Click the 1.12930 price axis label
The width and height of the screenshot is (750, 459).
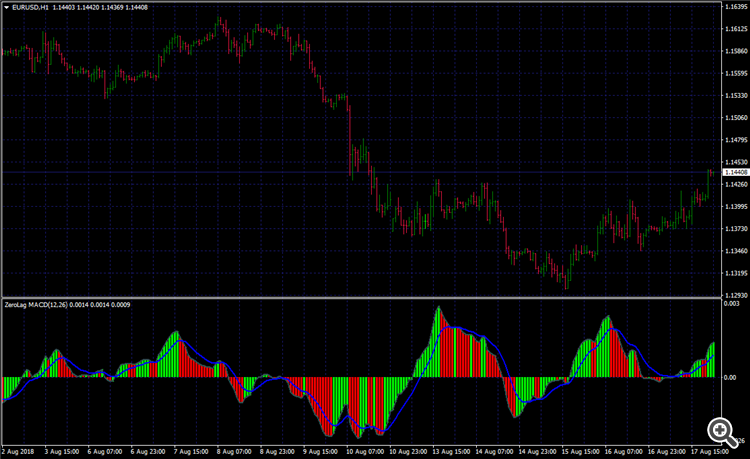tap(736, 295)
